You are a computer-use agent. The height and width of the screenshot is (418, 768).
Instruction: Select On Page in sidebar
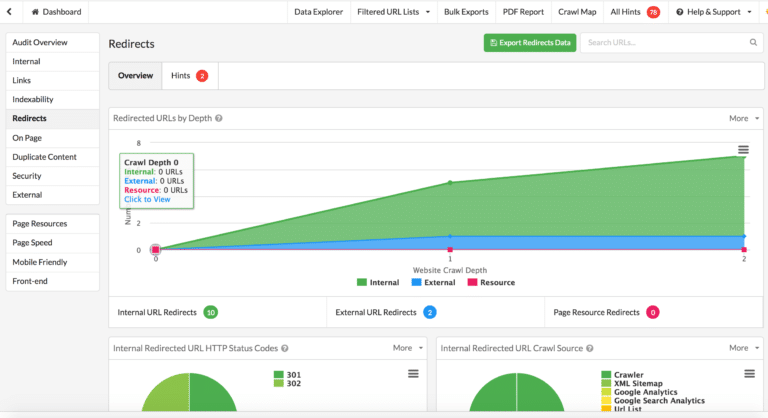pos(52,138)
